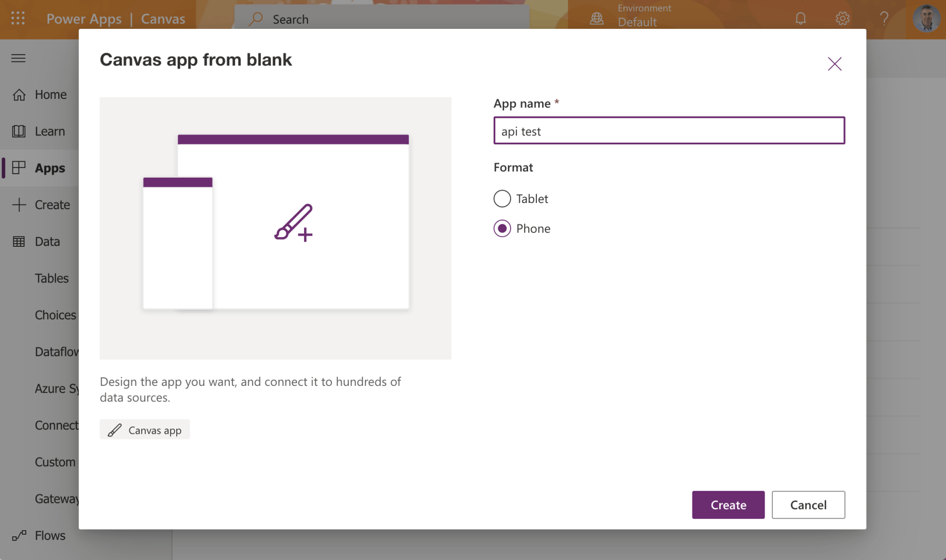Collapse the left navigation hamburger menu
Image resolution: width=946 pixels, height=560 pixels.
(x=19, y=58)
